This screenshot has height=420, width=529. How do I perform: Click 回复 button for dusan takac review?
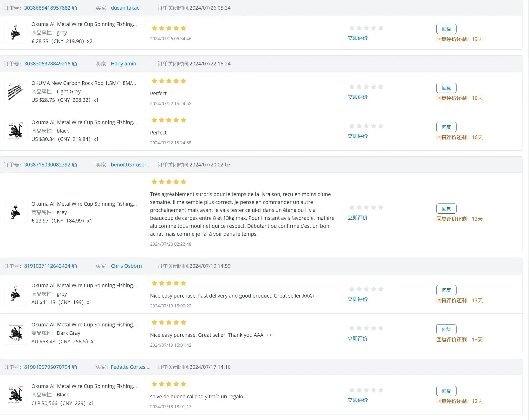tap(446, 29)
